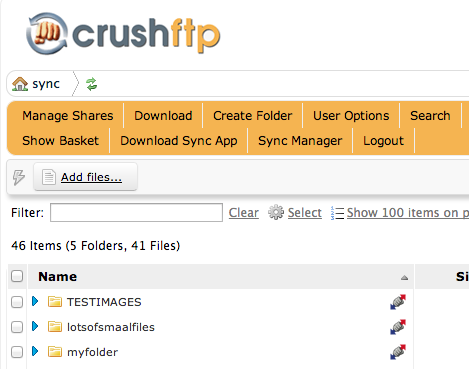This screenshot has width=469, height=369.
Task: Expand the lotsofsmaalfiles folder arrow
Action: coord(35,326)
